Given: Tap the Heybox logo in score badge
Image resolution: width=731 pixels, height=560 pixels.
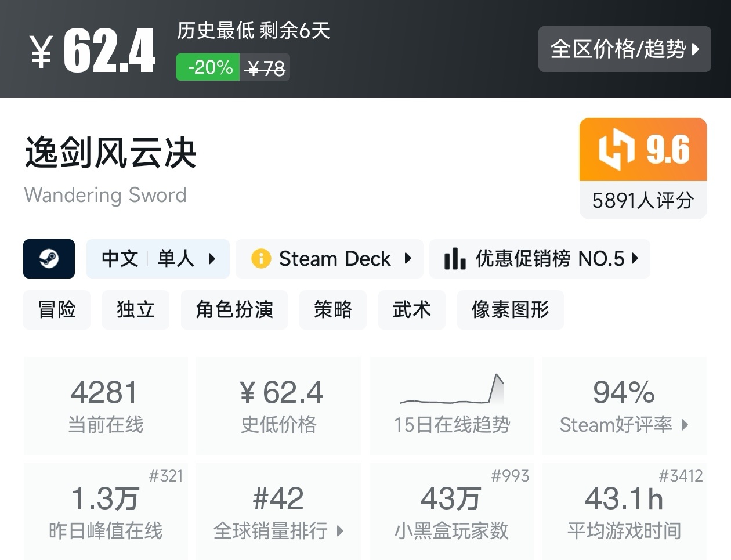Looking at the screenshot, I should [617, 150].
